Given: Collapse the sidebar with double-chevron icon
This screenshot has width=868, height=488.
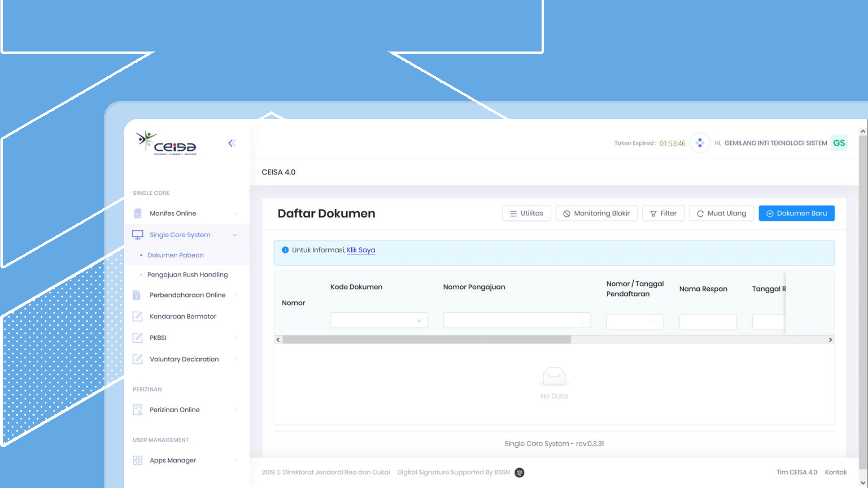Looking at the screenshot, I should pos(232,143).
